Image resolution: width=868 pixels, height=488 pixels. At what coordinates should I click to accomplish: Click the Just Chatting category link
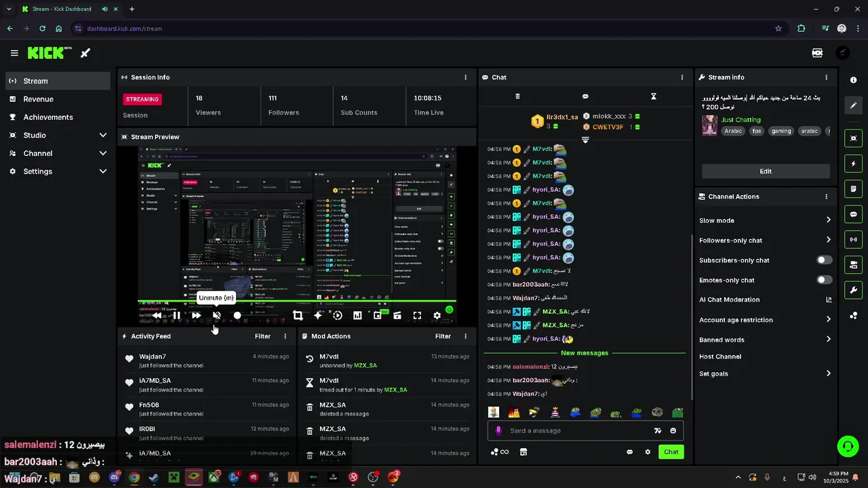[741, 119]
